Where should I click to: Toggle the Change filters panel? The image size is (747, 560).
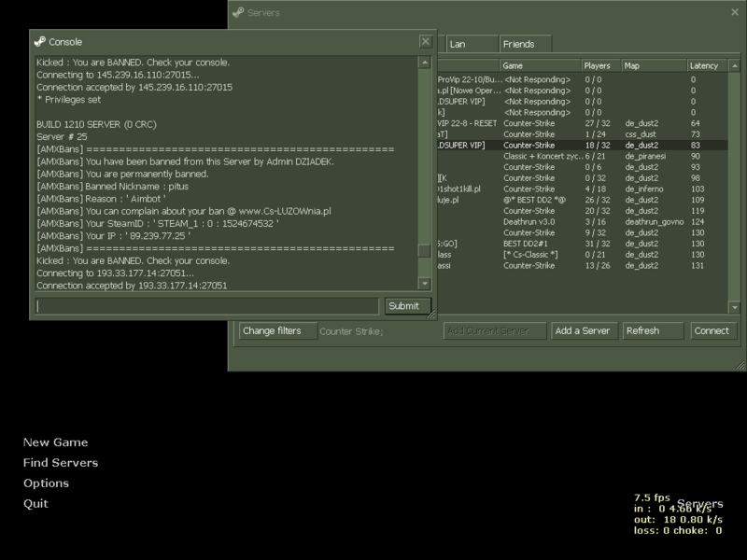click(x=272, y=330)
